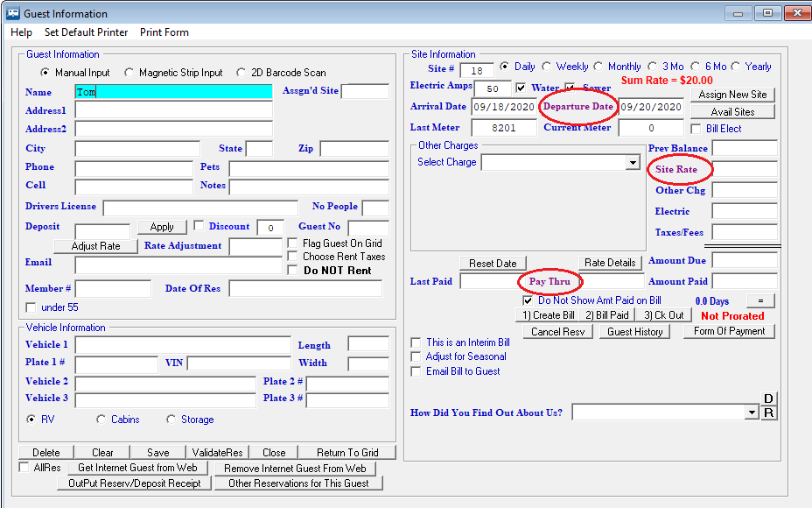Click the Avail Sites button
Image resolution: width=812 pixels, height=508 pixels.
point(732,112)
